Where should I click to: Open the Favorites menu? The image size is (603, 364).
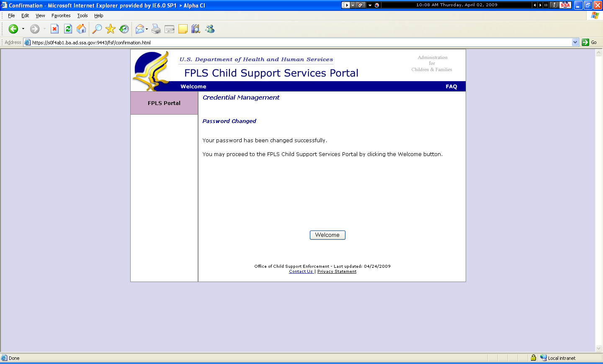coord(61,15)
